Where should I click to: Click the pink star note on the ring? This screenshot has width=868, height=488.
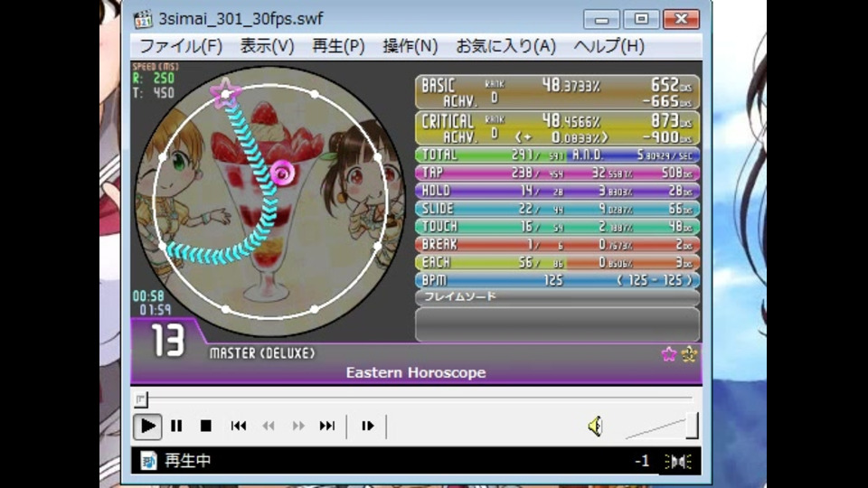point(225,92)
